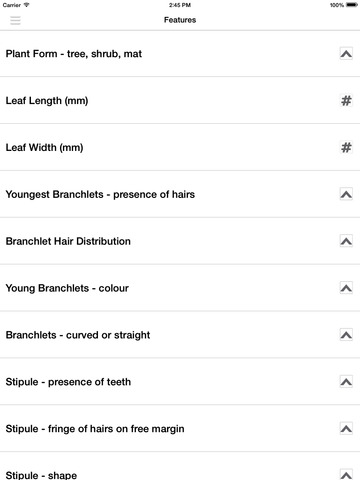Select the Plant Form - tree, shrub, mat row

point(180,54)
